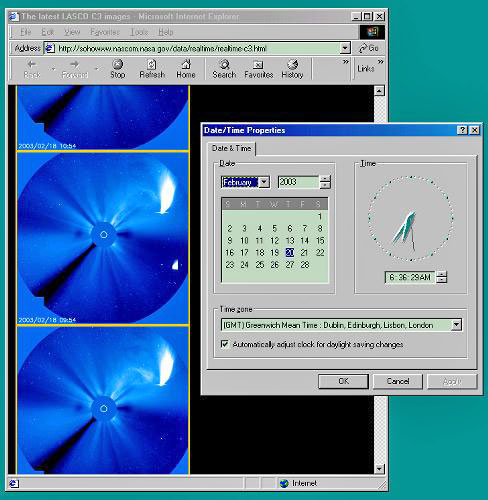Viewport: 488px width, 500px height.
Task: Open the Favorites toolbar icon
Action: point(258,64)
